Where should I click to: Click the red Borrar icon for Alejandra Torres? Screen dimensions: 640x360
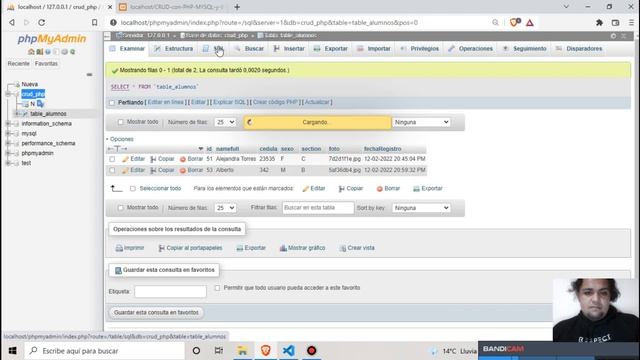[183, 159]
